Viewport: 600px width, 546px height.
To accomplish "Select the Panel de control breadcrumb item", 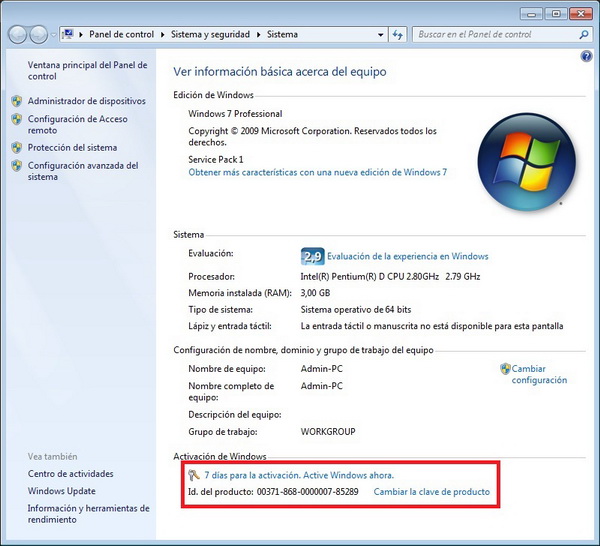I will coord(120,34).
